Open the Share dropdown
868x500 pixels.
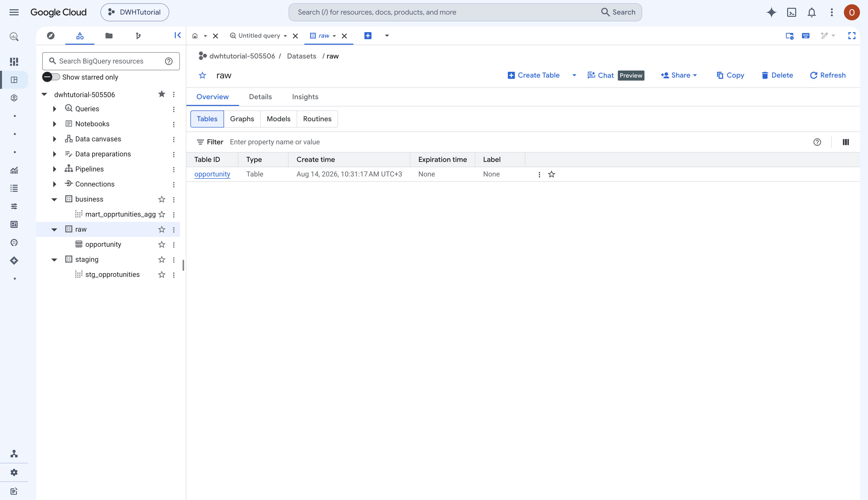pos(679,75)
